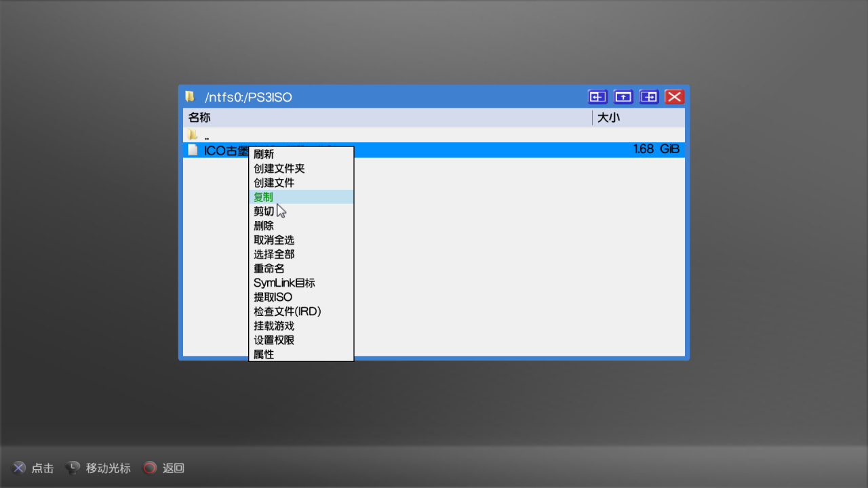Image resolution: width=868 pixels, height=488 pixels.
Task: Choose 选择全部 in the context menu
Action: point(301,254)
